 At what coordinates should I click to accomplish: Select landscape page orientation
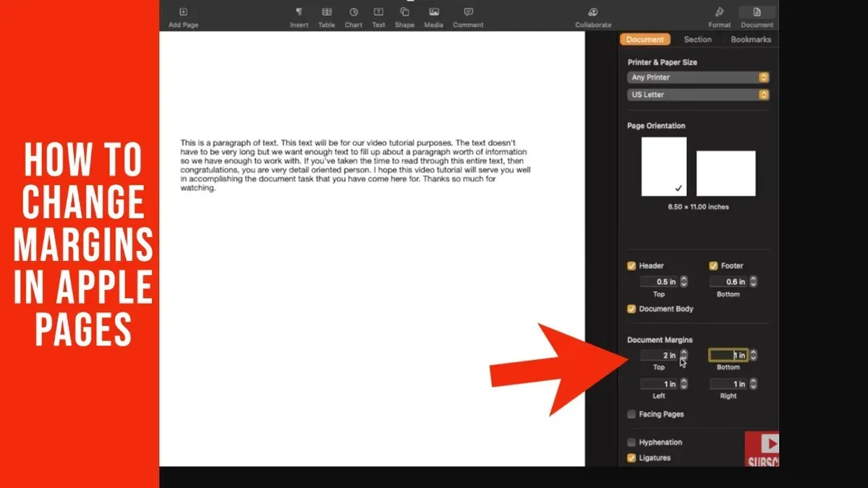tap(726, 174)
